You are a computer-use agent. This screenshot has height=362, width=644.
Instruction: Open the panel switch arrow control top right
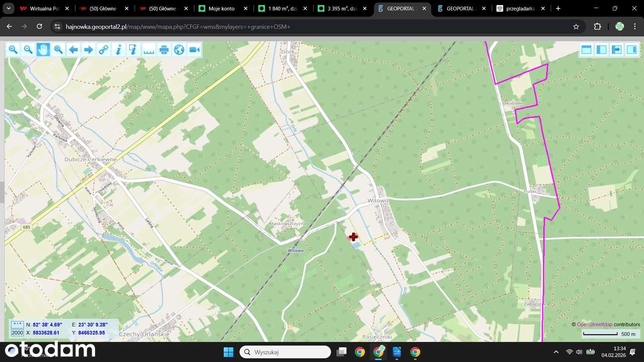pos(616,49)
